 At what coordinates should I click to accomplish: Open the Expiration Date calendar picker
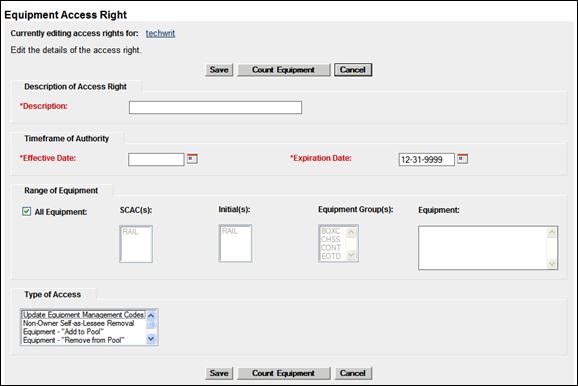pyautogui.click(x=462, y=159)
